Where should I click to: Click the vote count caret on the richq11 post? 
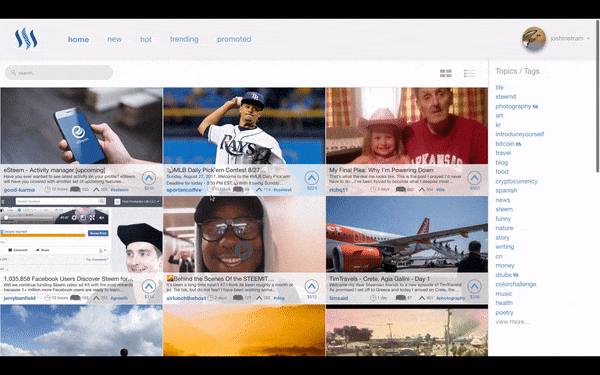[x=422, y=189]
